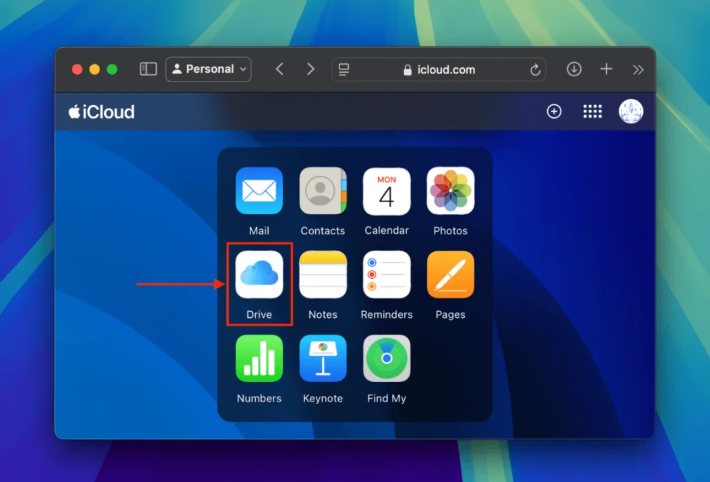The image size is (710, 482).
Task: Open the Mail app icon
Action: point(259,191)
